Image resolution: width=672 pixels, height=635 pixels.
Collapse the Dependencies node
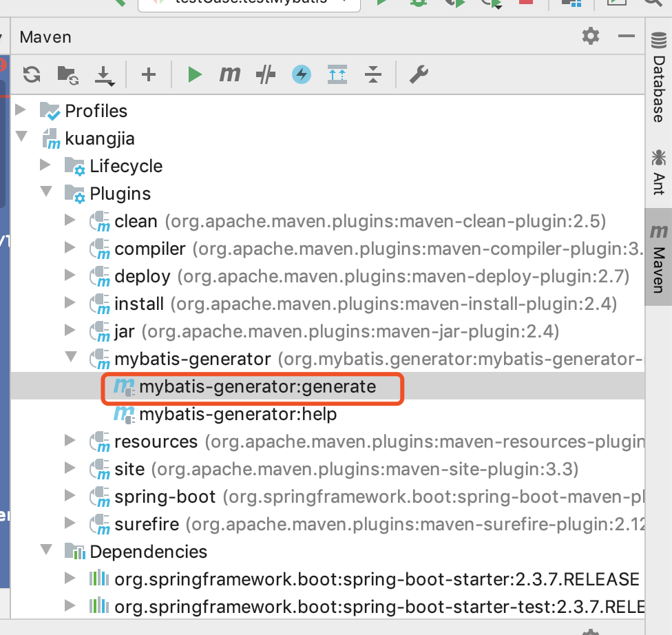46,549
